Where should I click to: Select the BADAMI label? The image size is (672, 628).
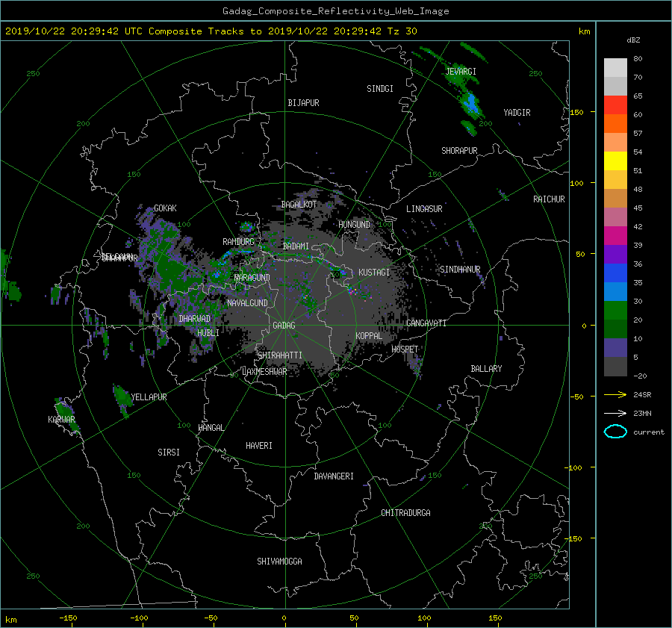(x=296, y=246)
